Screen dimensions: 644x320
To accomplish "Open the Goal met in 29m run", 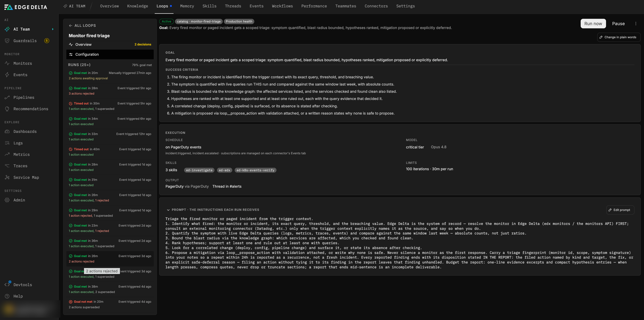I will [x=110, y=213].
